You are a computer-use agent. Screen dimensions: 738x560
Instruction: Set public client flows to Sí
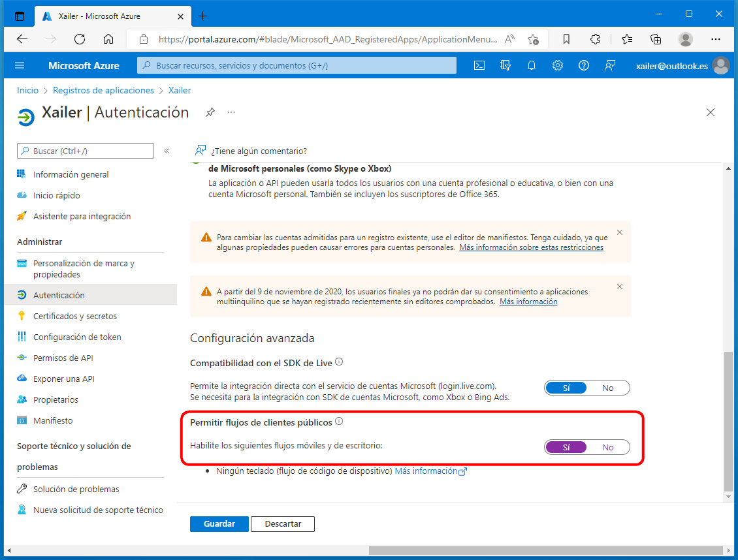566,447
